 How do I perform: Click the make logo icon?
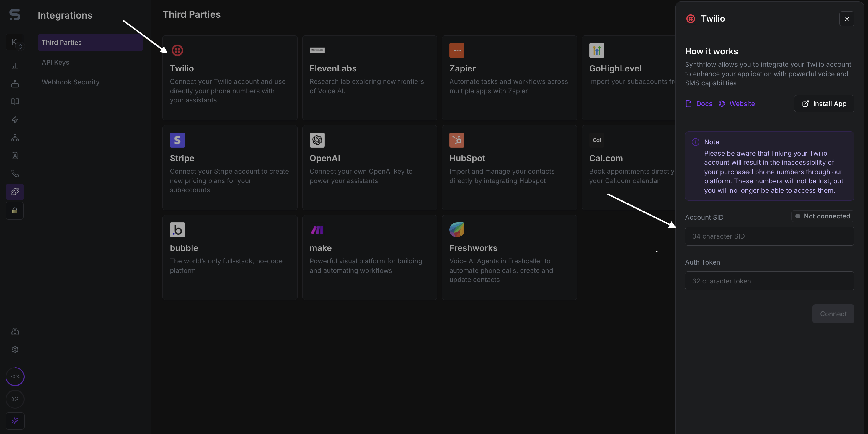coord(317,230)
